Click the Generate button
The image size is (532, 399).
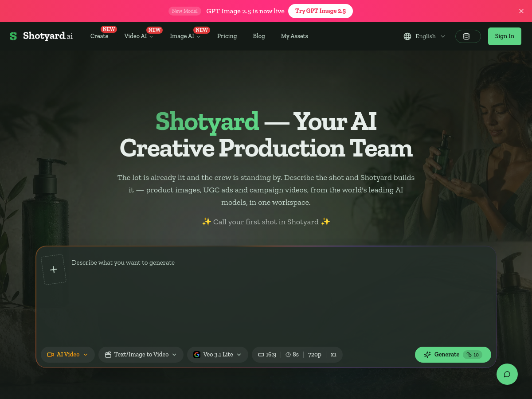(x=453, y=355)
